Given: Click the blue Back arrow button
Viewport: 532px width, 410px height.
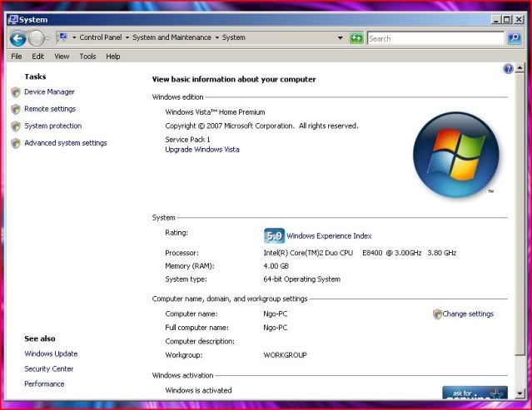Looking at the screenshot, I should 17,38.
